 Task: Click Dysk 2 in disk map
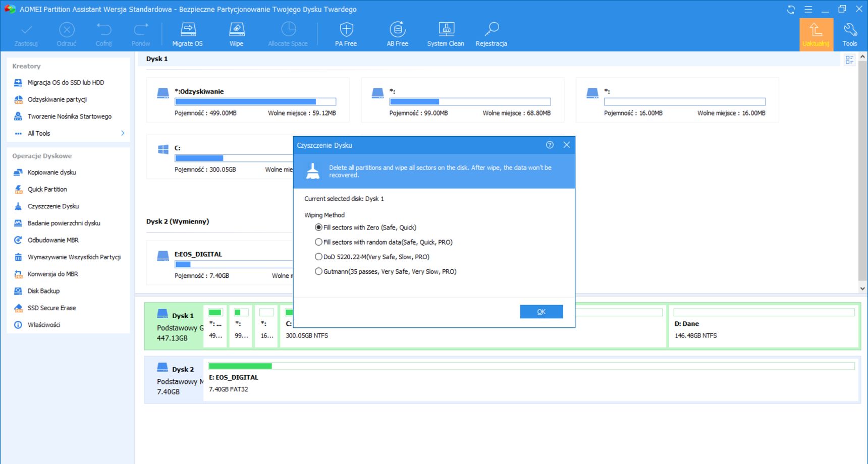coord(174,380)
